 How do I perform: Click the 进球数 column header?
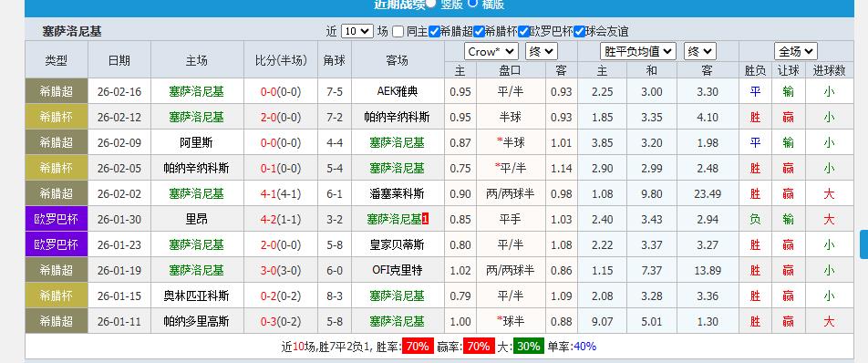pos(829,70)
